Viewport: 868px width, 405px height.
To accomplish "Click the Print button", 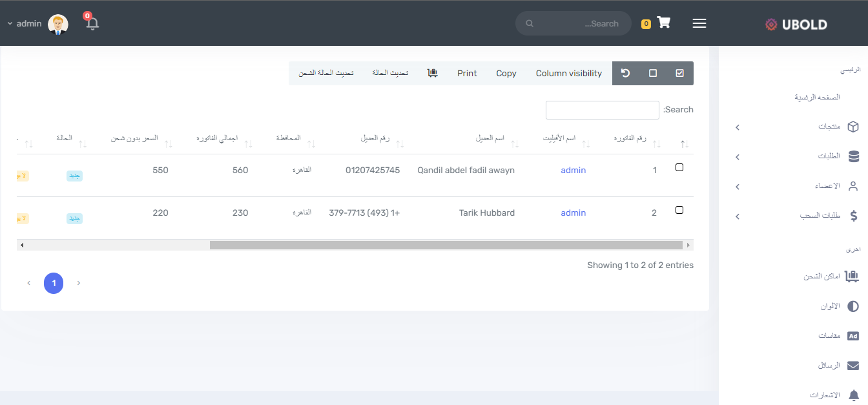I will 467,74.
